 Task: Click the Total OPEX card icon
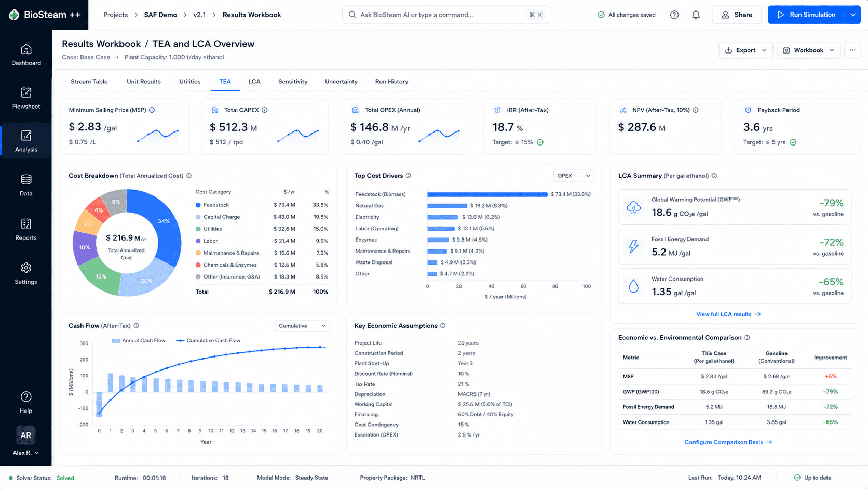point(356,110)
